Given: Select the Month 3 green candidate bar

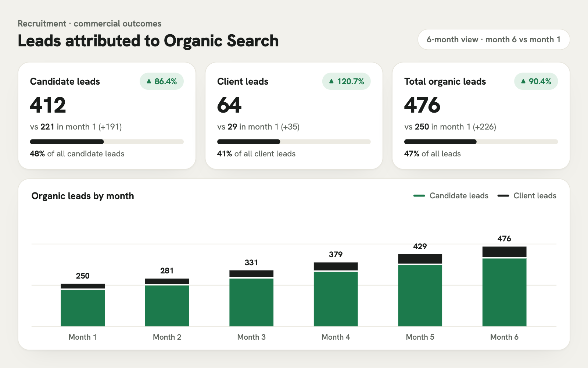Looking at the screenshot, I should coord(251,302).
